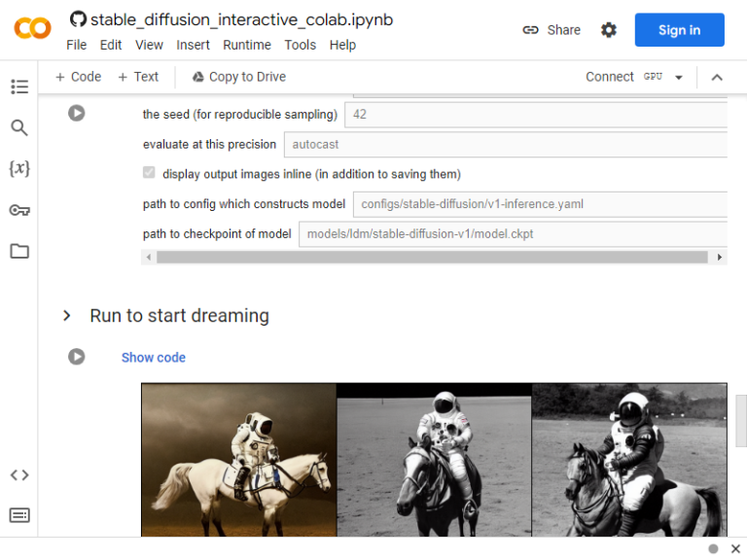Open the File menu

point(76,45)
